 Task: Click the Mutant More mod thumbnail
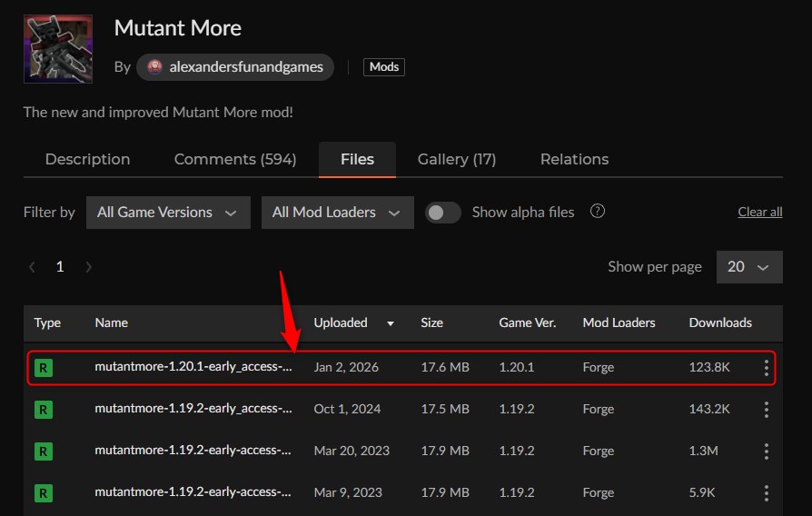point(57,49)
